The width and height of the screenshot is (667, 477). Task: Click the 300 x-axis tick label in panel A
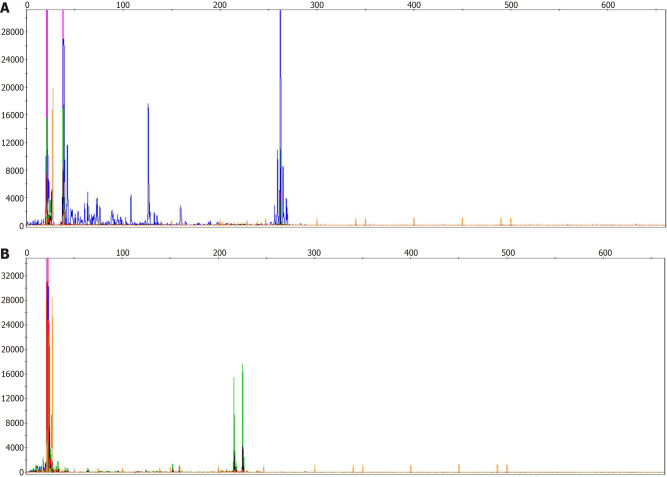coord(317,5)
